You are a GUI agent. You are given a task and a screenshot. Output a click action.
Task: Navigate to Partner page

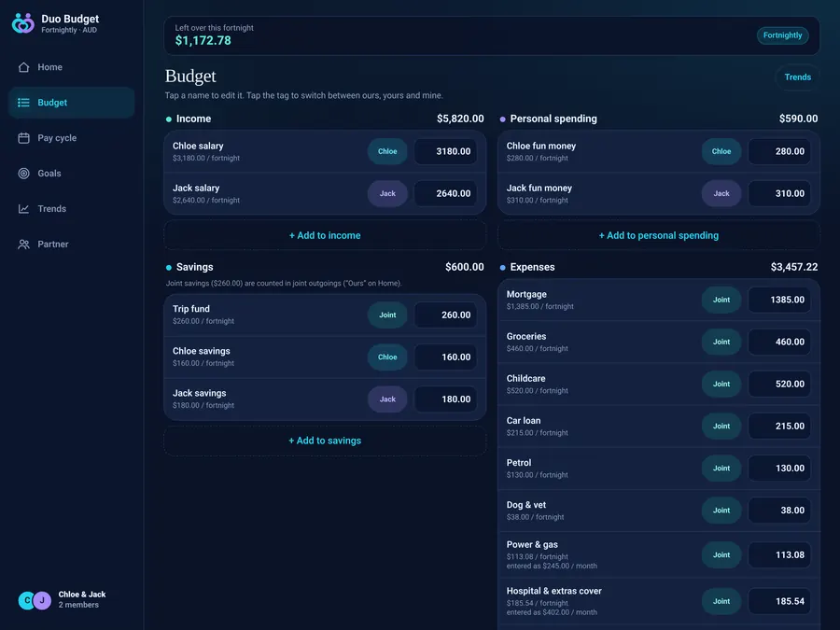pyautogui.click(x=71, y=244)
